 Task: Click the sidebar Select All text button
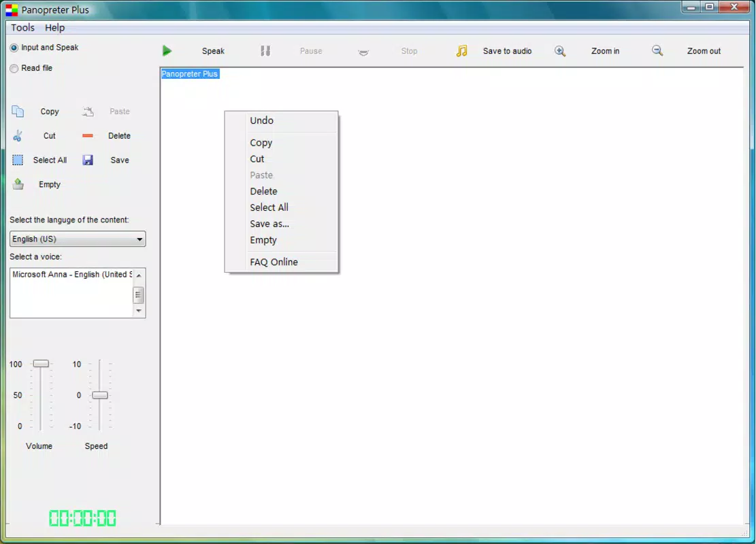50,160
